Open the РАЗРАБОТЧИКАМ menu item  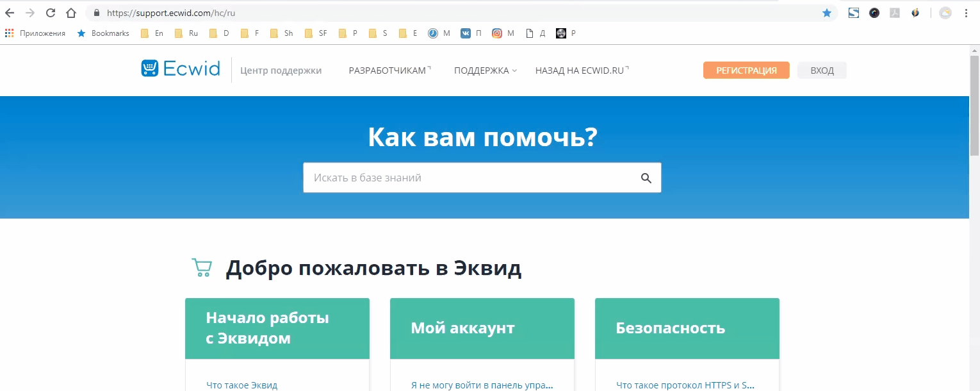pyautogui.click(x=389, y=71)
